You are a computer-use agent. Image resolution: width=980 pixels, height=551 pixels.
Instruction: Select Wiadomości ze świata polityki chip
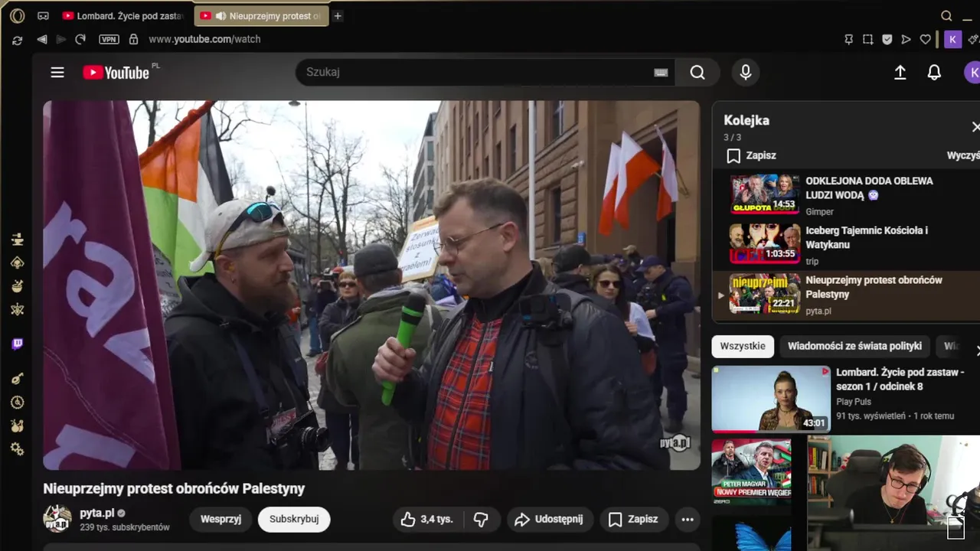click(x=854, y=346)
